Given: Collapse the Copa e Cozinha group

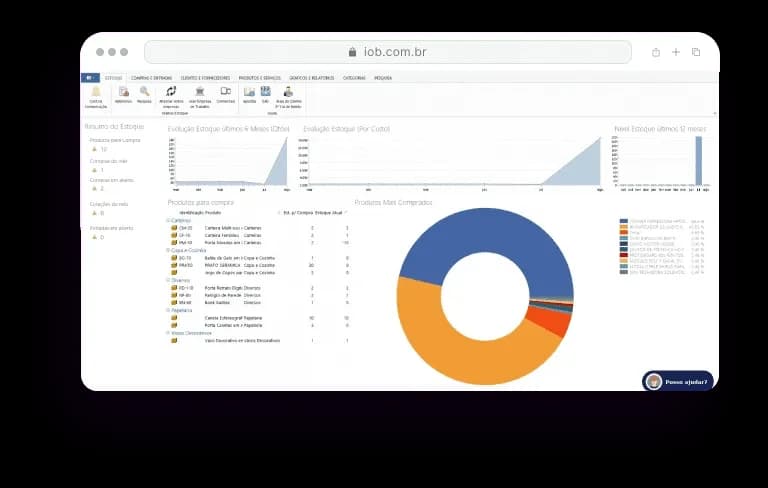Looking at the screenshot, I should (x=168, y=250).
